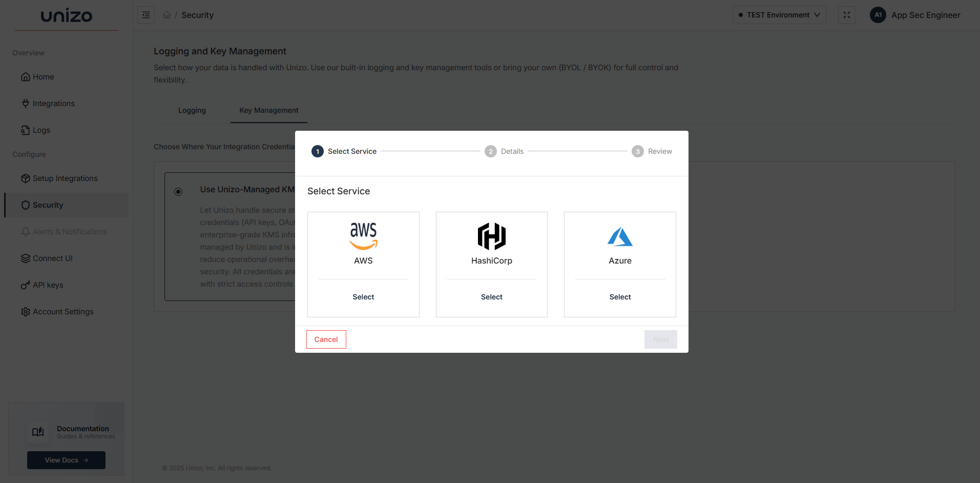Open the Home page from the sidebar
Image resolution: width=980 pixels, height=483 pixels.
[x=43, y=76]
